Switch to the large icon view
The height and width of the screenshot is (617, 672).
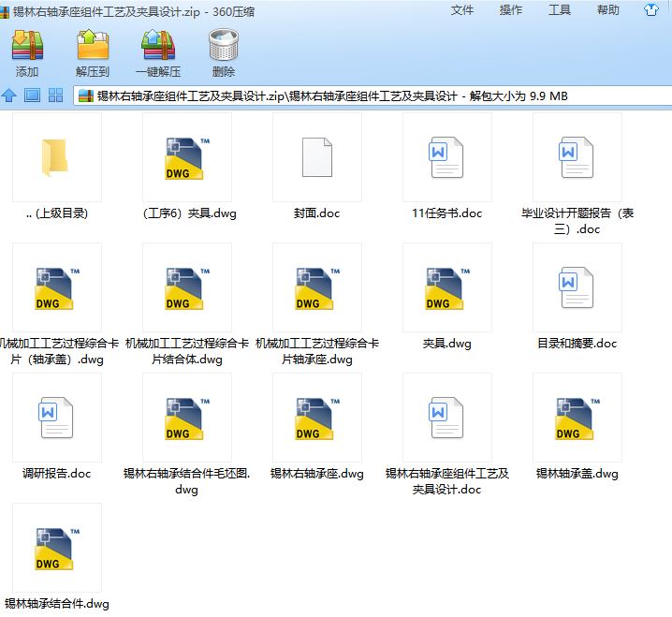(x=32, y=95)
